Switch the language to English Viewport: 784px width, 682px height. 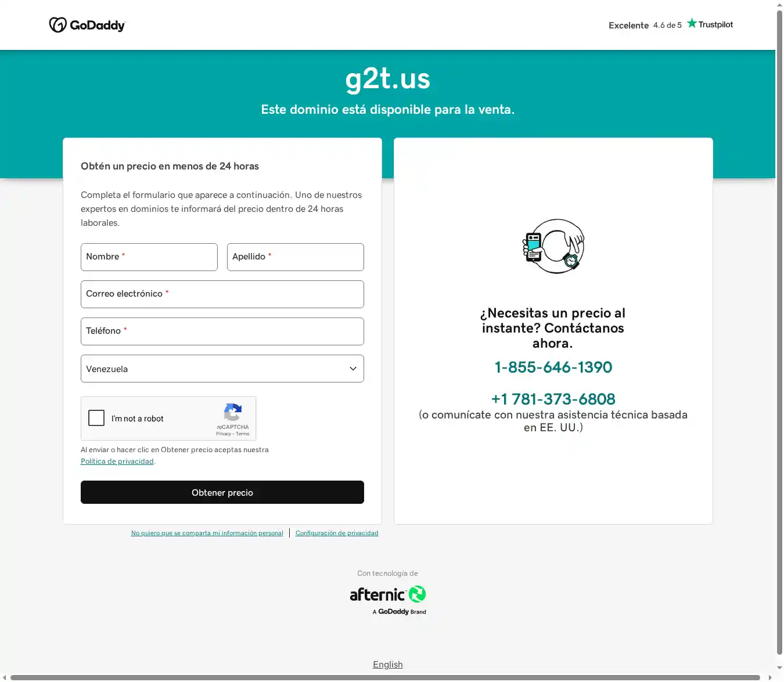(x=388, y=665)
